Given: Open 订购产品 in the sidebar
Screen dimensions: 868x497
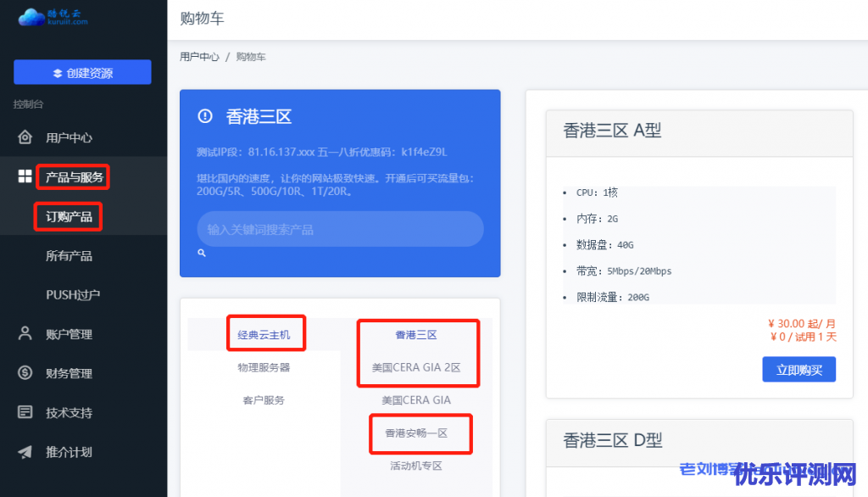Looking at the screenshot, I should click(x=69, y=217).
